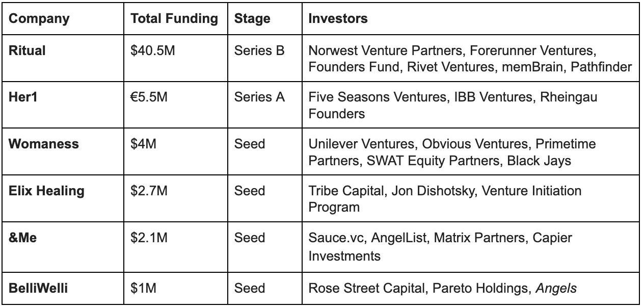Screen dimensions: 644x308
Task: Click the Total Funding column header
Action: [x=175, y=19]
